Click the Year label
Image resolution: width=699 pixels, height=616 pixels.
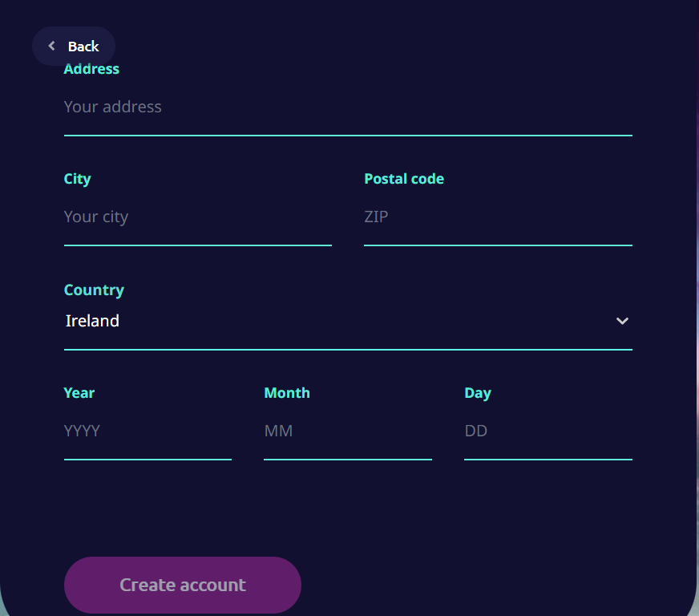(x=79, y=393)
